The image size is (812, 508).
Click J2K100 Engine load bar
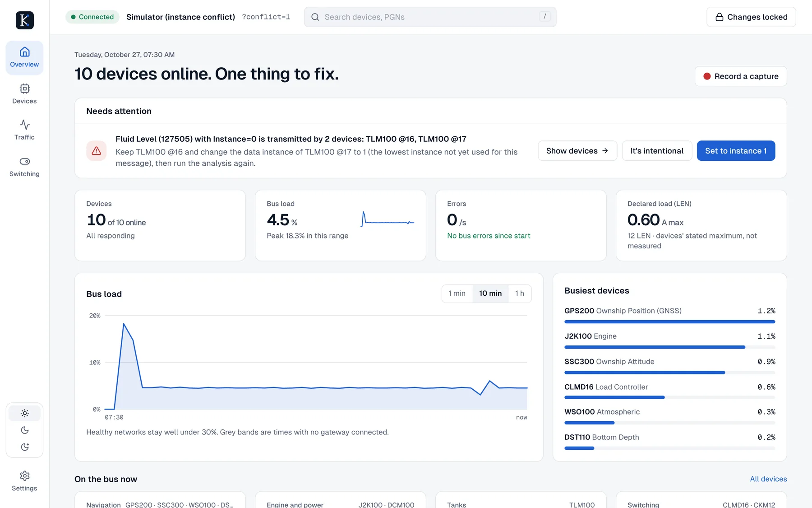tap(669, 347)
